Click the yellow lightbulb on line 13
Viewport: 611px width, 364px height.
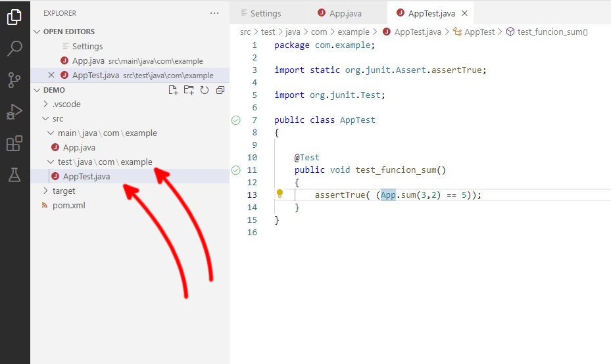tap(280, 194)
